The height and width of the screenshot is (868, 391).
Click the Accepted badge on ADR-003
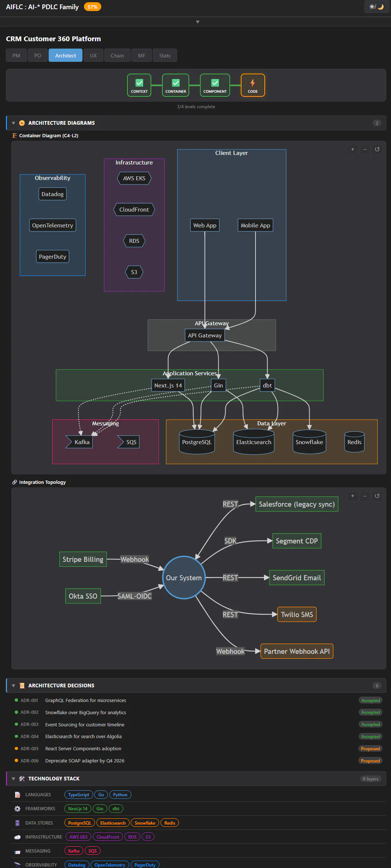pyautogui.click(x=370, y=724)
